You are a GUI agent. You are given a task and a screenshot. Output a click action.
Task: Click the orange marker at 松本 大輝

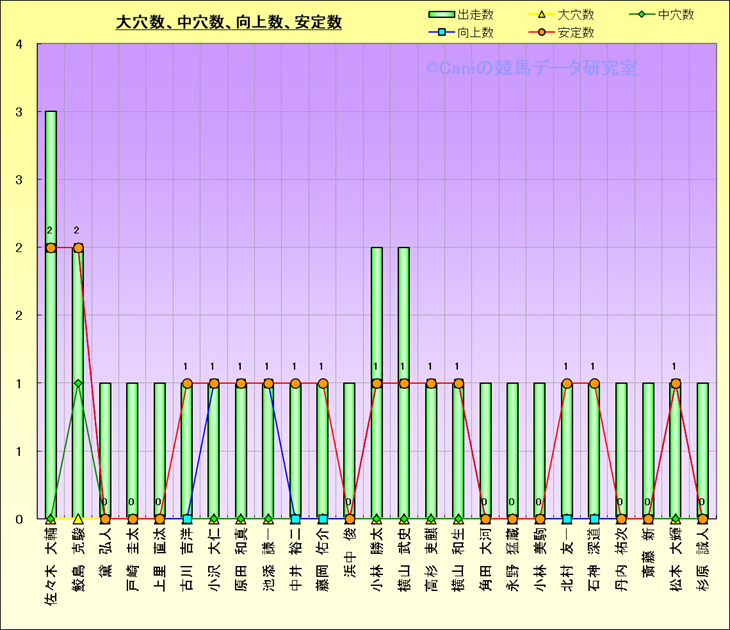[675, 383]
